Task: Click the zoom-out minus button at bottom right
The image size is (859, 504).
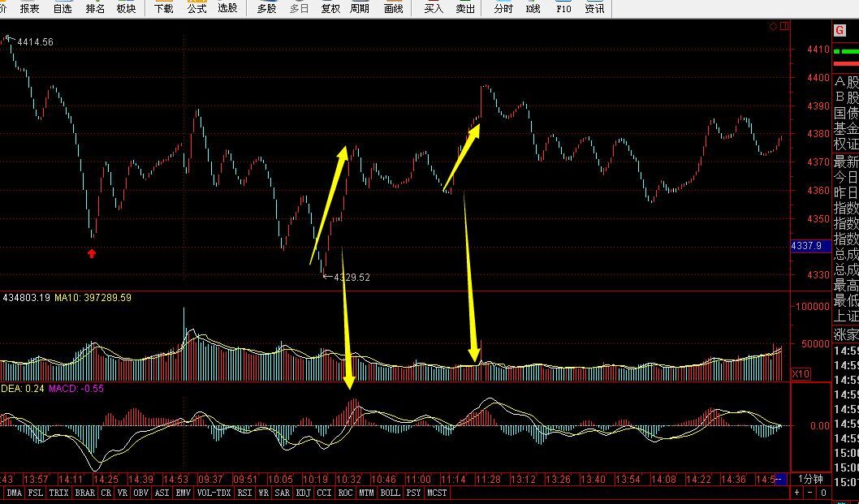Action: (x=809, y=493)
